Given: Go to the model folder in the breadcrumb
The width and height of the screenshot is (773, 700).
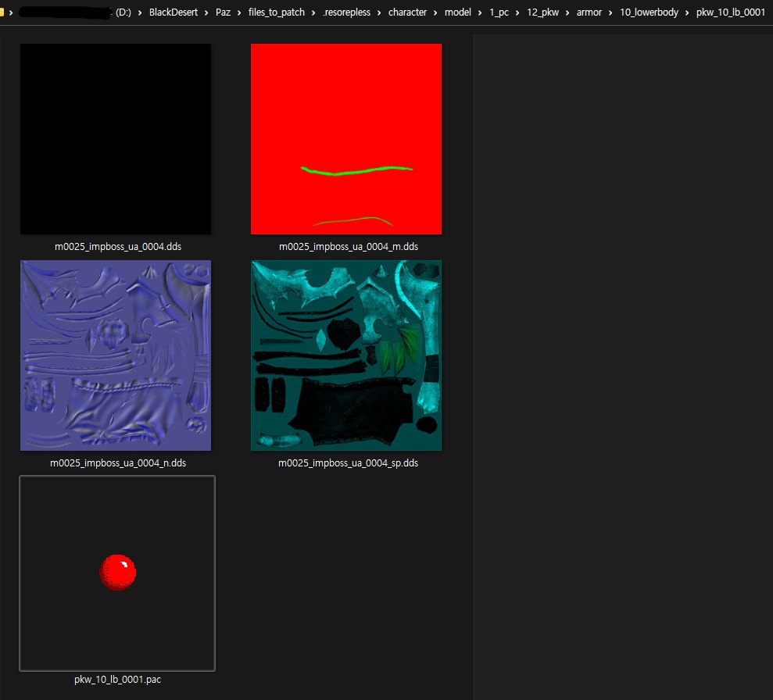Looking at the screenshot, I should click(458, 12).
